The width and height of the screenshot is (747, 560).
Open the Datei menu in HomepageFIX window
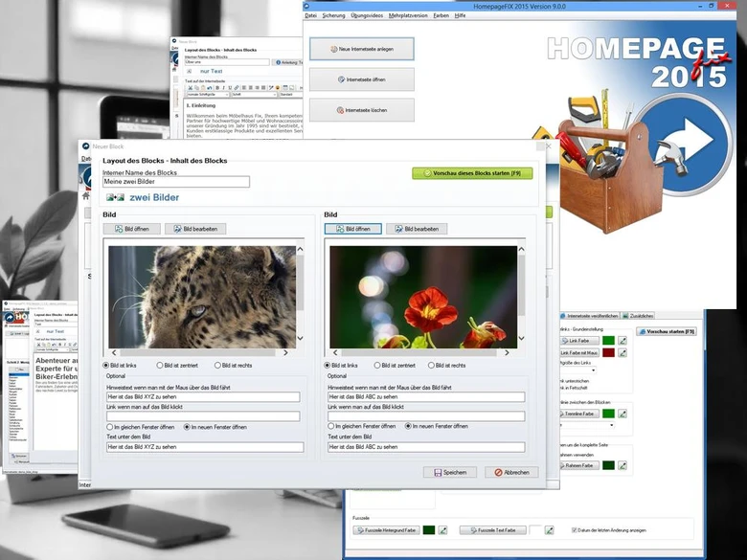coord(310,15)
